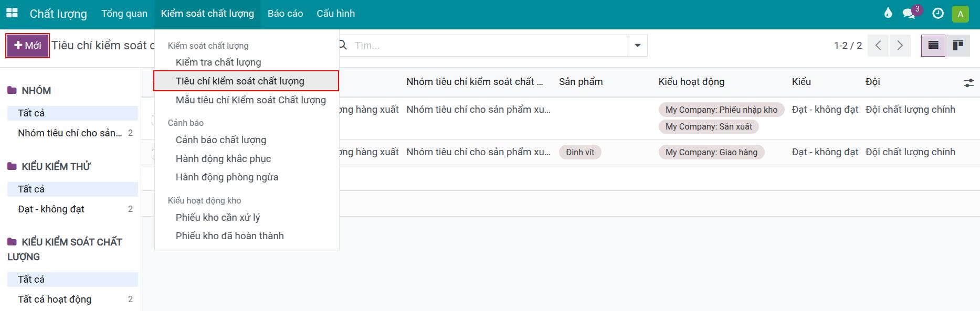Open the conversations chat icon with badge 3
This screenshot has height=311, width=980.
(x=909, y=14)
